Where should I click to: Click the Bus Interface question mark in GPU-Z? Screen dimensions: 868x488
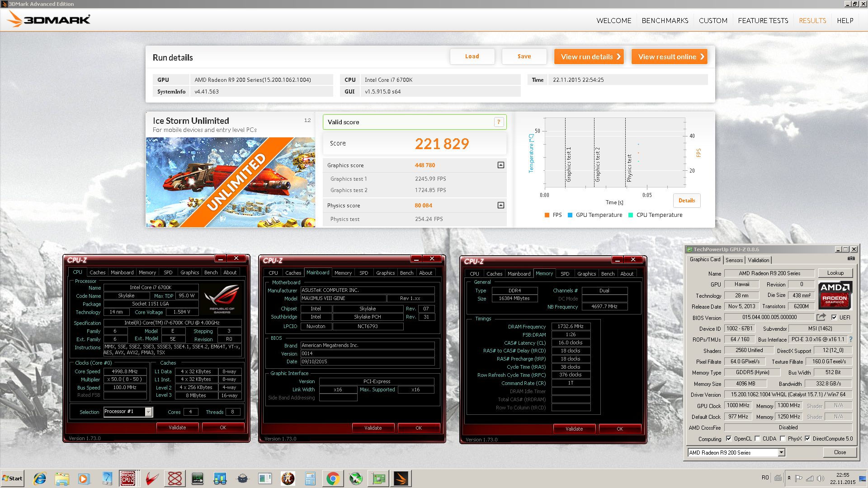[x=850, y=339]
